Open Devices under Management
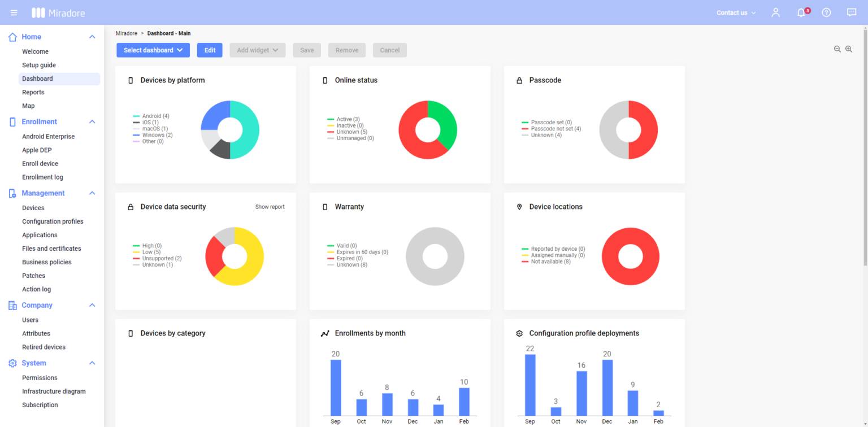The width and height of the screenshot is (868, 427). 33,207
